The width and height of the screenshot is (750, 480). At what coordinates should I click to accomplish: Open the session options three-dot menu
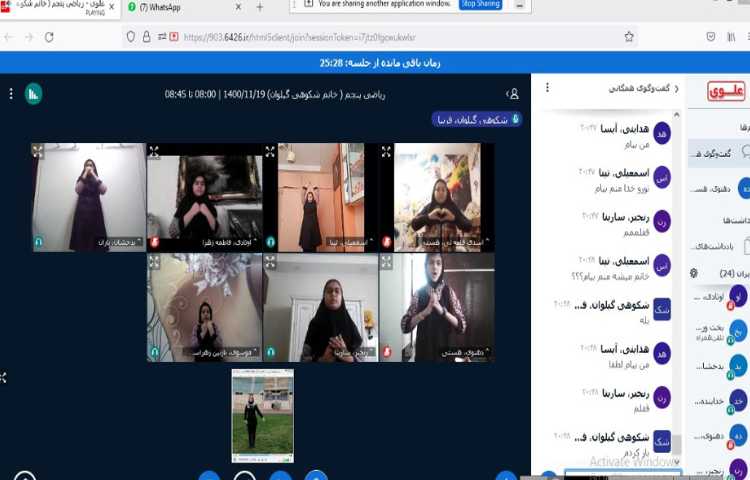click(11, 94)
